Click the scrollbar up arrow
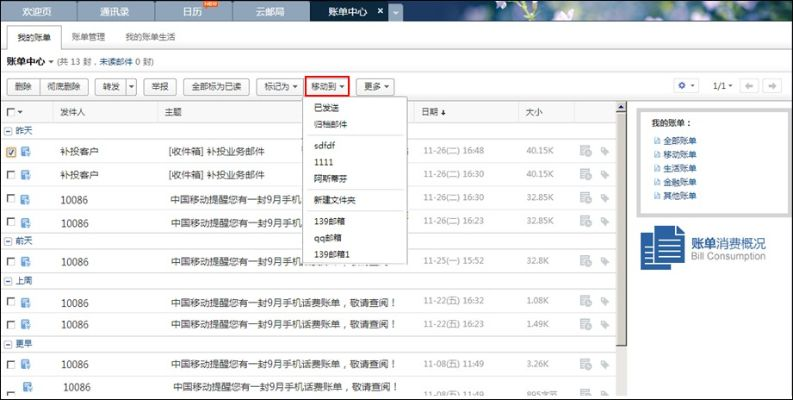Image resolution: width=793 pixels, height=400 pixels. click(621, 107)
